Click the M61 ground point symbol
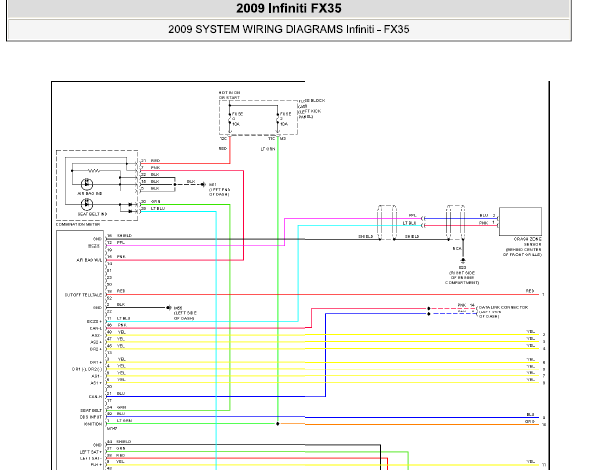The height and width of the screenshot is (470, 600). click(x=203, y=184)
